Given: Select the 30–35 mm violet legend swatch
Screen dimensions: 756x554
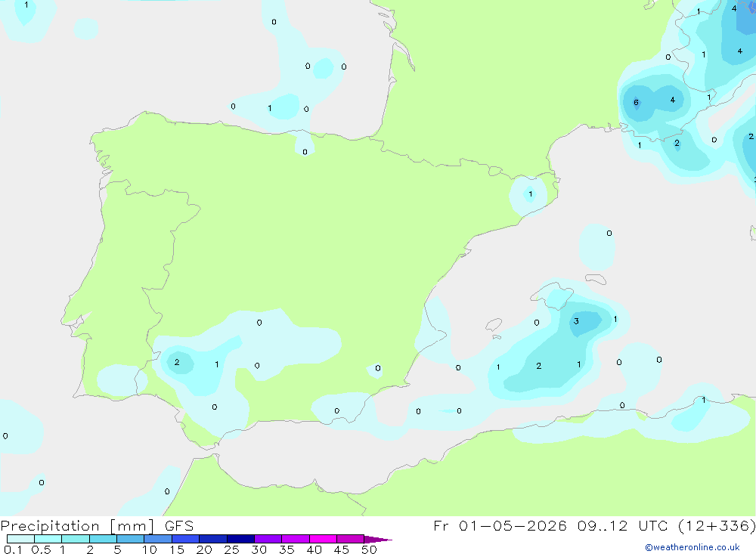Looking at the screenshot, I should click(x=268, y=539).
